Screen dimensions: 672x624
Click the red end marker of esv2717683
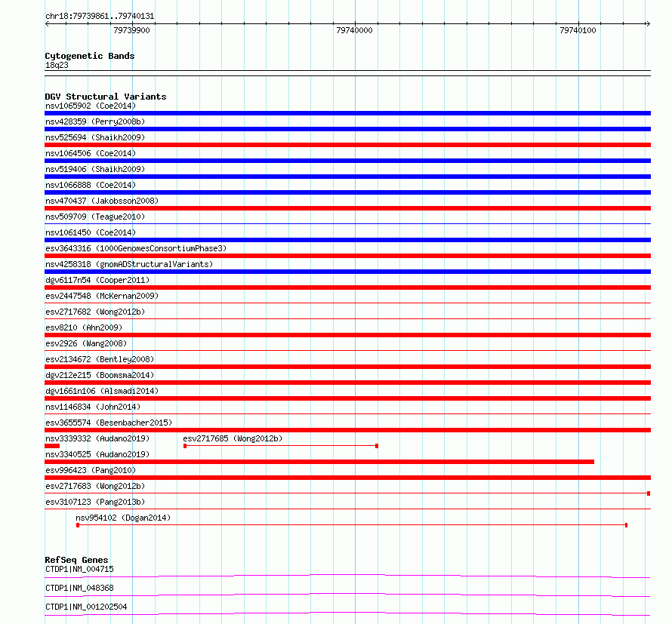point(649,493)
